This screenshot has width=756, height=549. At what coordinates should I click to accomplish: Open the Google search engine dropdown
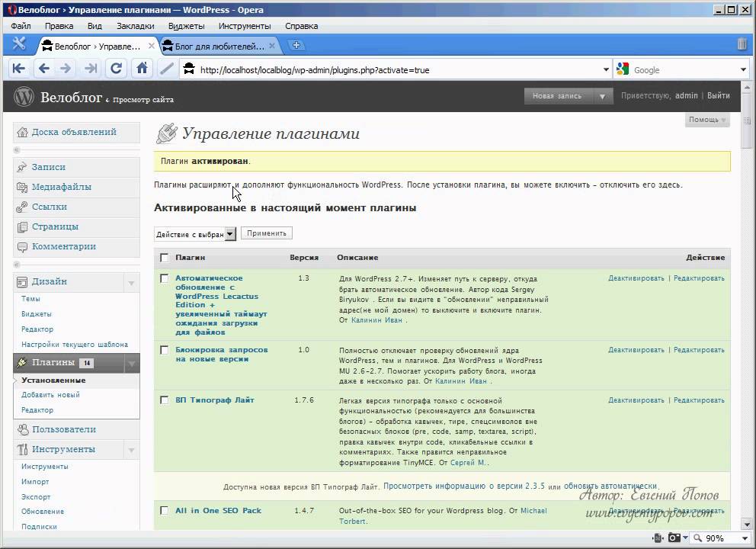(743, 69)
